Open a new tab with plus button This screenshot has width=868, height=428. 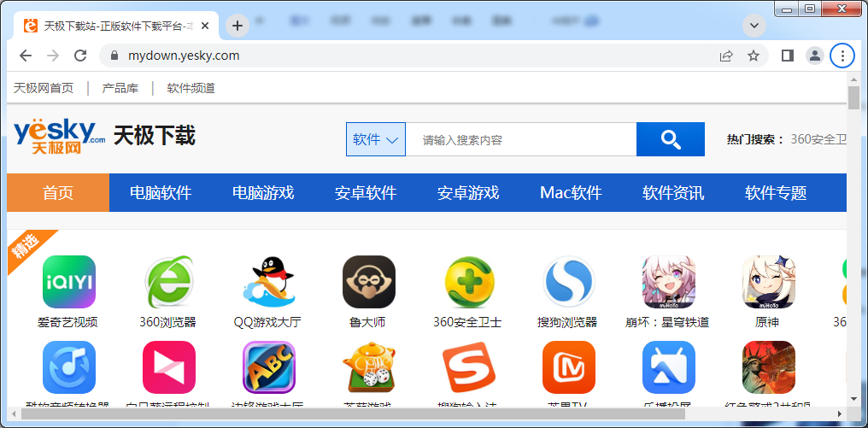click(238, 26)
